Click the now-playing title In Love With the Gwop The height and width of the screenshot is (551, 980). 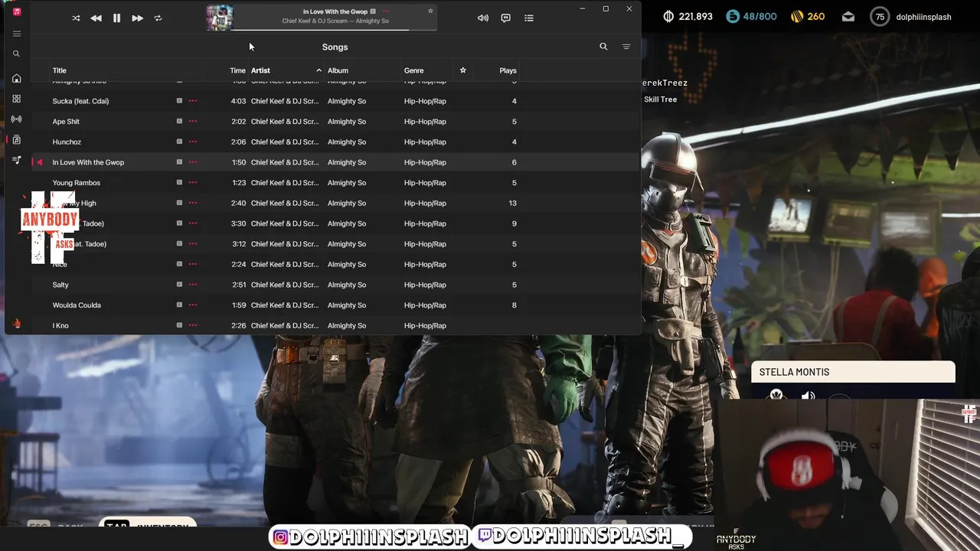tap(335, 11)
